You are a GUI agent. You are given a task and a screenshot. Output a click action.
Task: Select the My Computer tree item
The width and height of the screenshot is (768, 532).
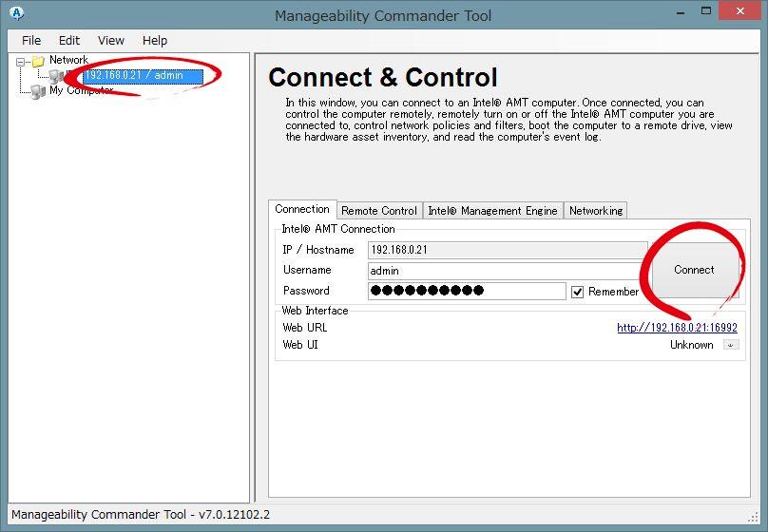pos(81,90)
